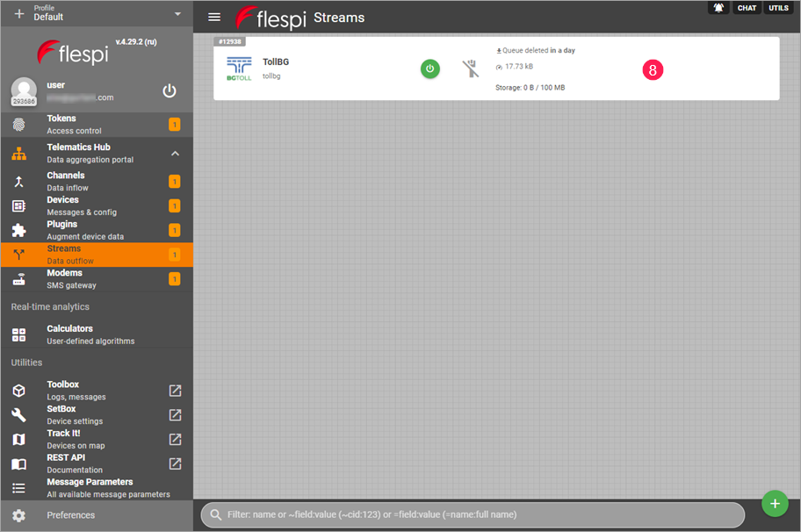Image resolution: width=801 pixels, height=532 pixels.
Task: Click the Streams split-arrow icon
Action: (x=19, y=255)
